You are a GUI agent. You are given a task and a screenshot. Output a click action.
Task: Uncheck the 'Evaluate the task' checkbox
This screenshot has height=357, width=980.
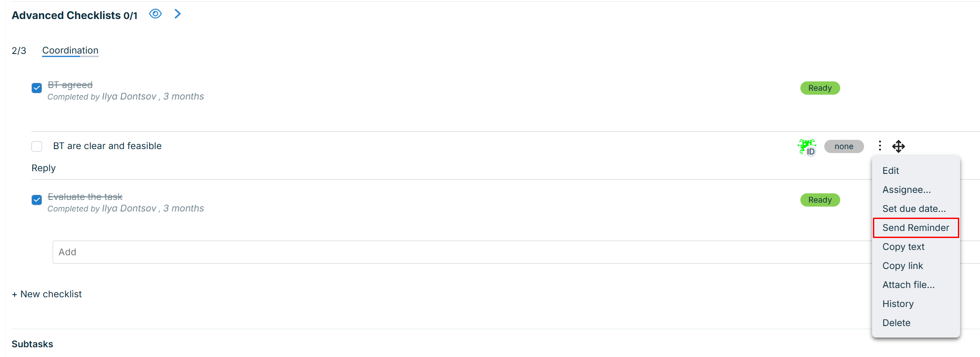pos(37,200)
